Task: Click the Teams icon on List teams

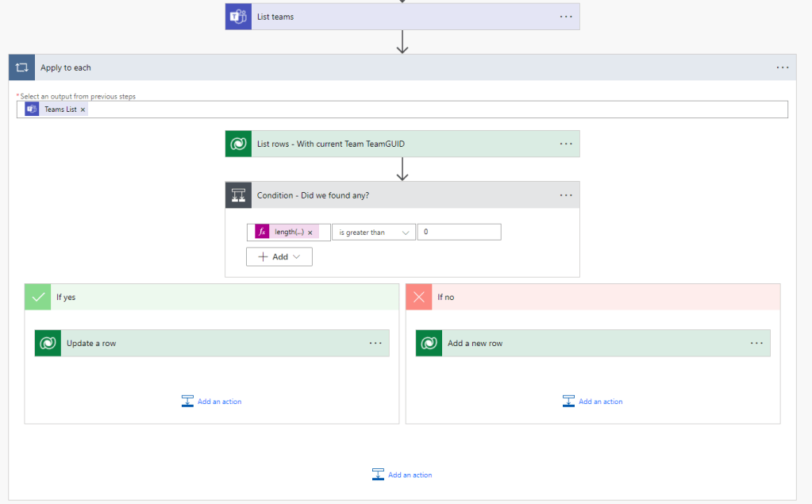Action: 238,17
